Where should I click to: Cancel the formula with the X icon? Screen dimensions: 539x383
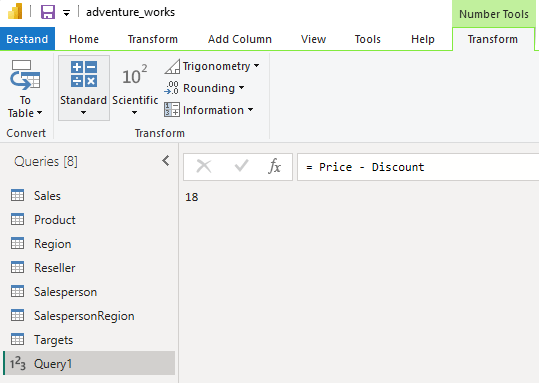pyautogui.click(x=204, y=167)
